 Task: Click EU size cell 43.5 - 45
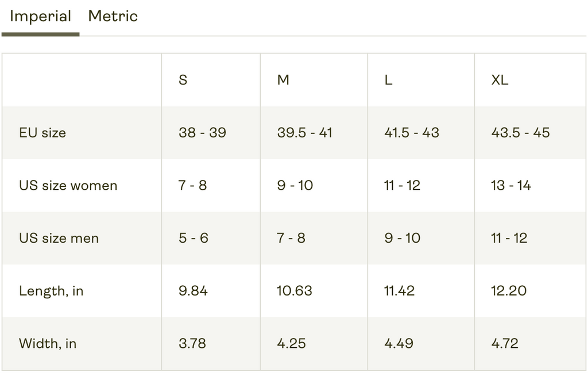(520, 133)
